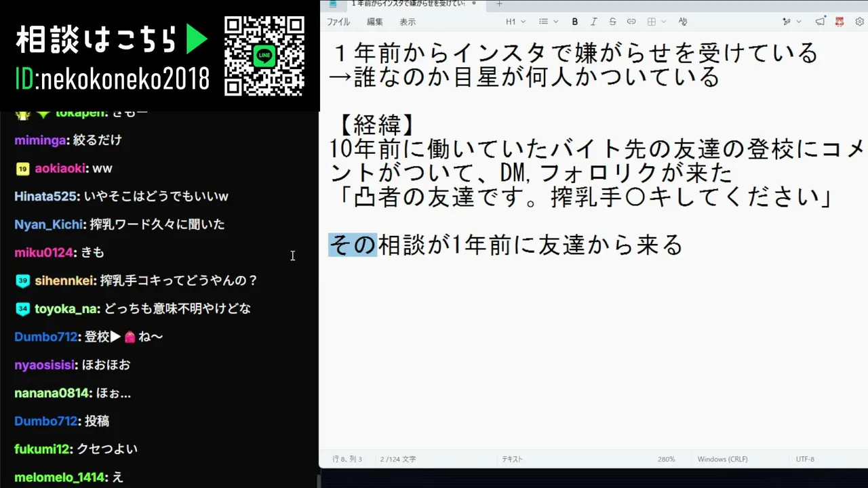Open the bulleted list style dropdown
868x488 pixels.
(x=549, y=22)
